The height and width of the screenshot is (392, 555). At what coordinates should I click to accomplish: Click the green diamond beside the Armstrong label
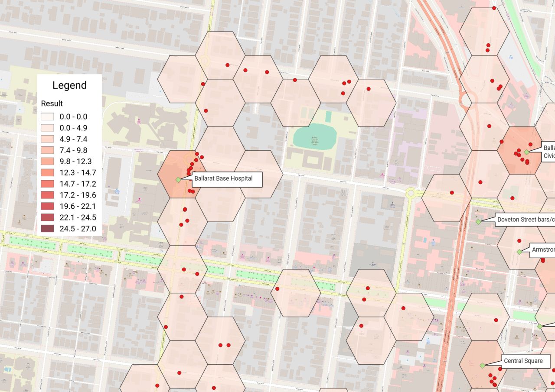(x=519, y=252)
